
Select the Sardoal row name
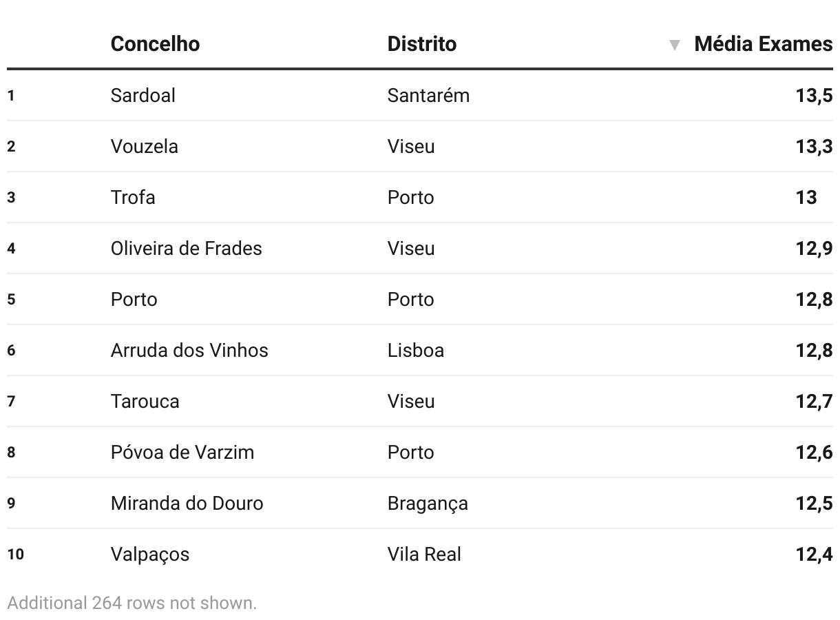click(143, 95)
